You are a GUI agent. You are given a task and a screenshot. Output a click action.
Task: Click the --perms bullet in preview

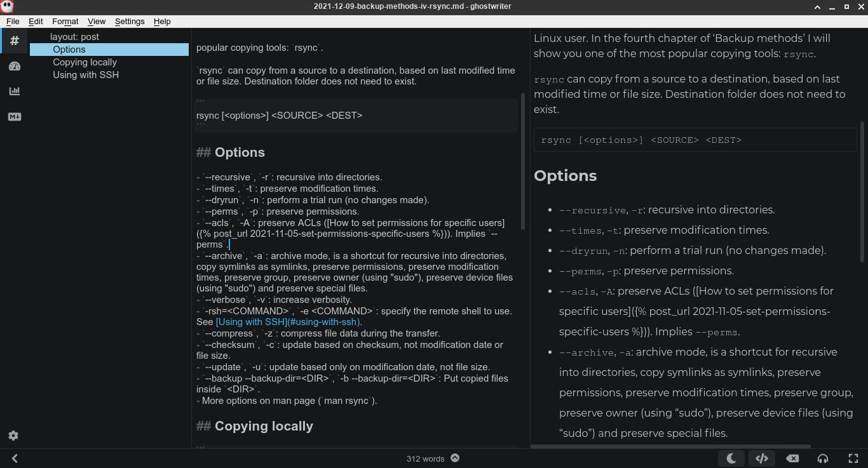pyautogui.click(x=646, y=271)
